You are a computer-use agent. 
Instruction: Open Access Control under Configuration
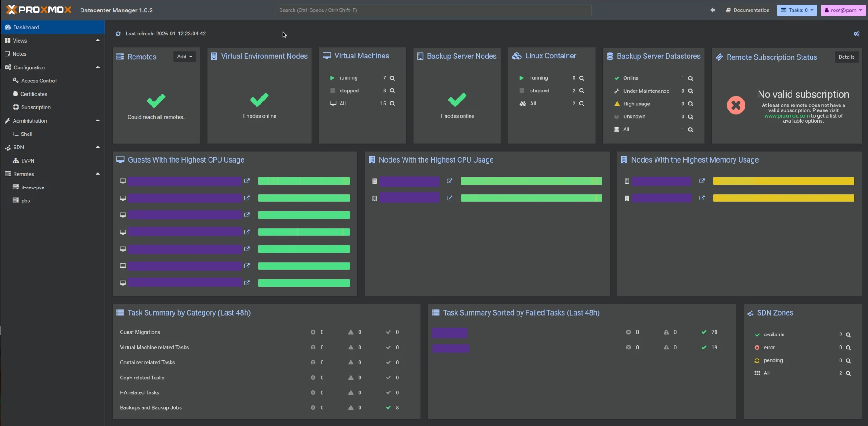(x=38, y=81)
